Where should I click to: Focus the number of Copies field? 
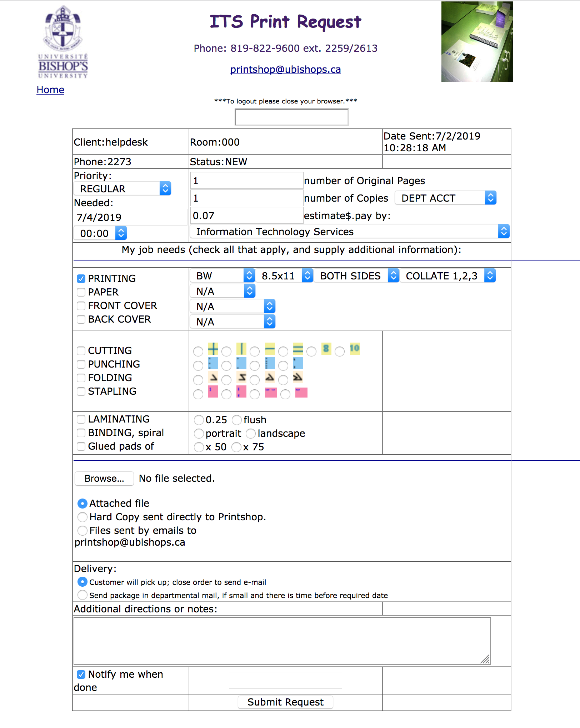coord(246,198)
